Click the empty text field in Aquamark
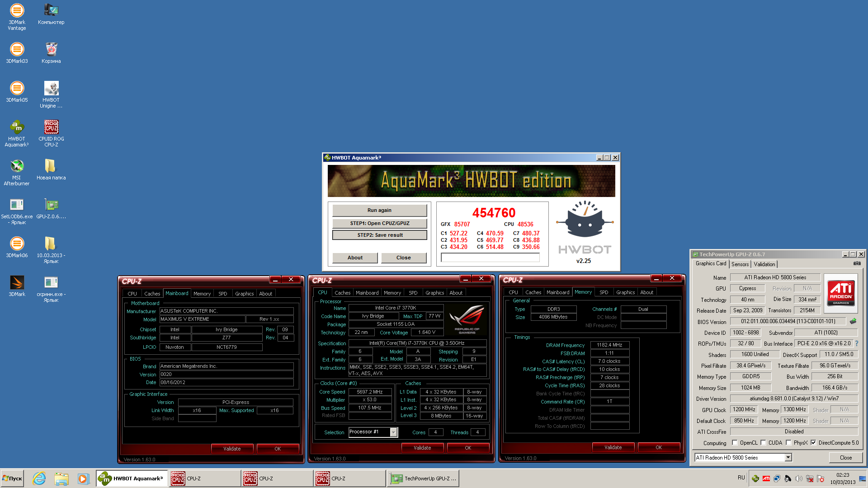The width and height of the screenshot is (868, 488). (490, 258)
